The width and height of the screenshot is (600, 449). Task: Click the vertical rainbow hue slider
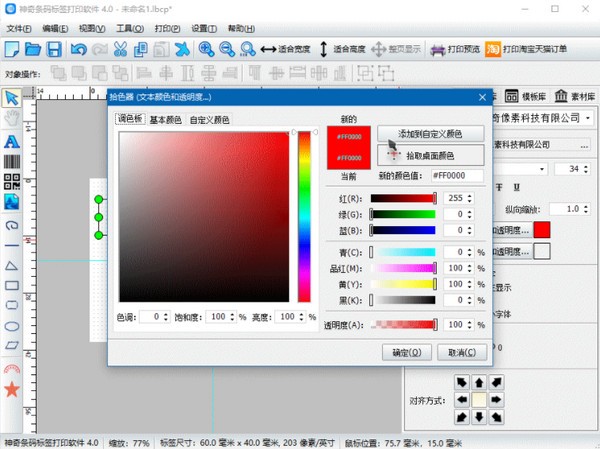[304, 217]
